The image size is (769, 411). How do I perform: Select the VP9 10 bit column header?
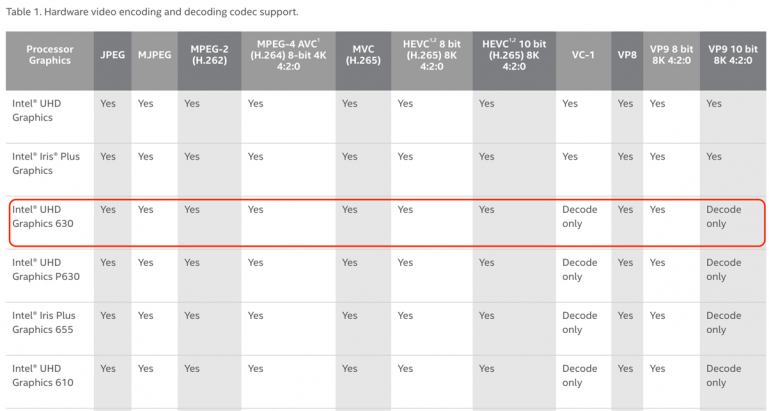(x=733, y=54)
